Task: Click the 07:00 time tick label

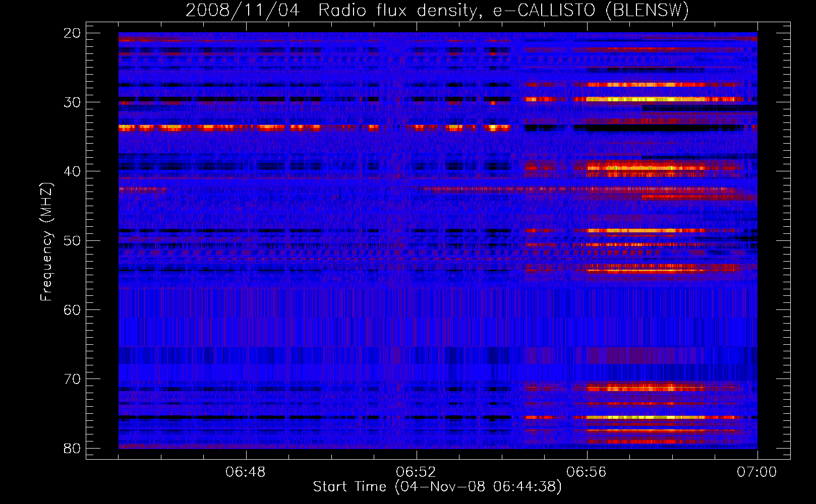Action: [x=757, y=472]
